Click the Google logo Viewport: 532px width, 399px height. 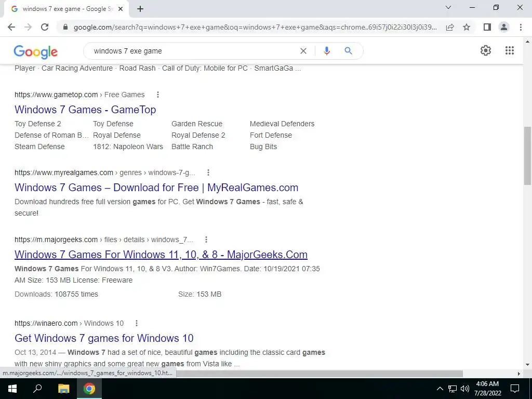click(36, 52)
